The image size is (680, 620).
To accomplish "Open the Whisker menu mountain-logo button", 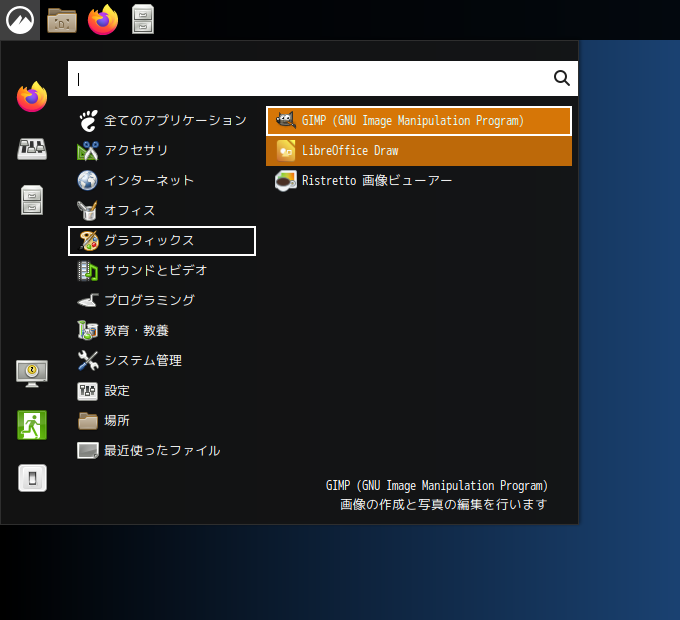I will coord(20,20).
